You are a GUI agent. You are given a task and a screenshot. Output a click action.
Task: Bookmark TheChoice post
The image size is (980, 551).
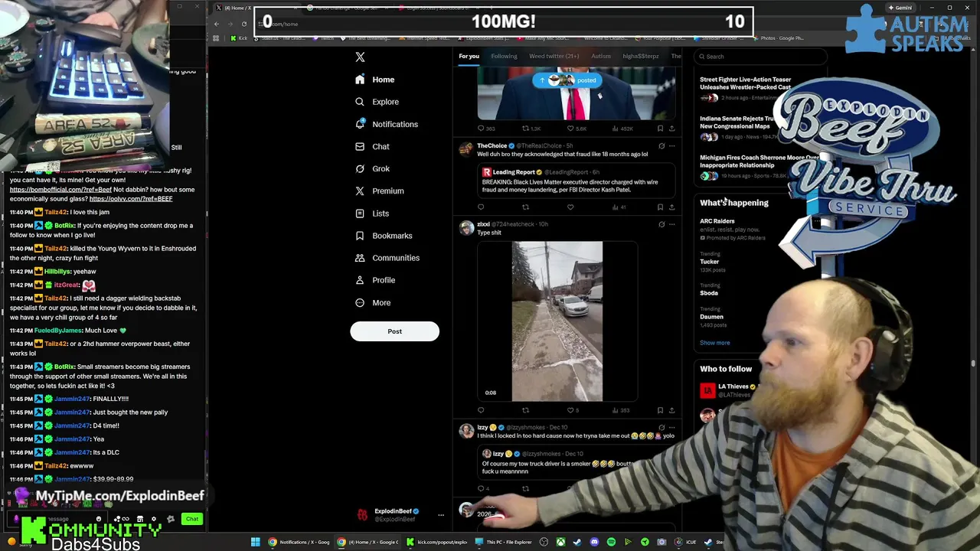(x=660, y=207)
